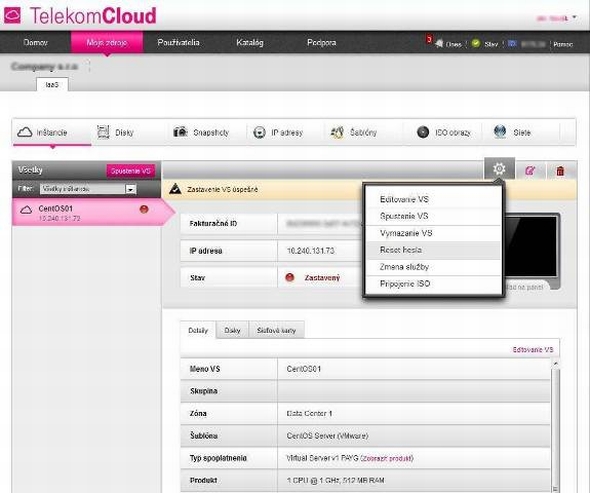590x493 pixels.
Task: Click the red trash delete icon
Action: pyautogui.click(x=560, y=171)
